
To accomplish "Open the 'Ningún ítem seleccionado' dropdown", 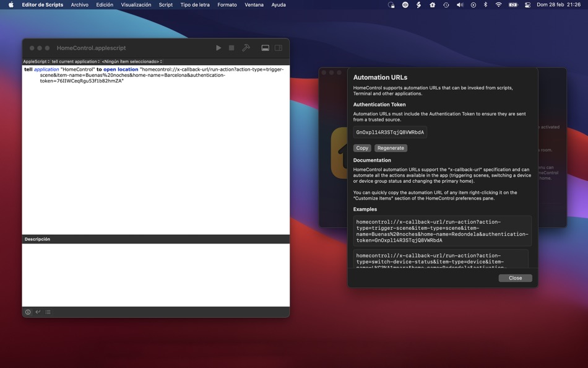I will pos(132,61).
